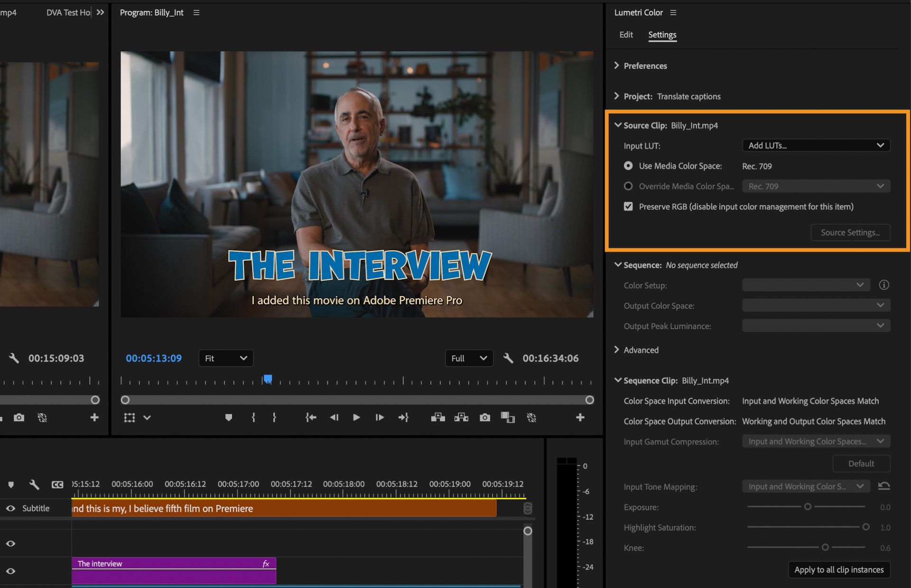Click the Lift icon under the program monitor

437,418
